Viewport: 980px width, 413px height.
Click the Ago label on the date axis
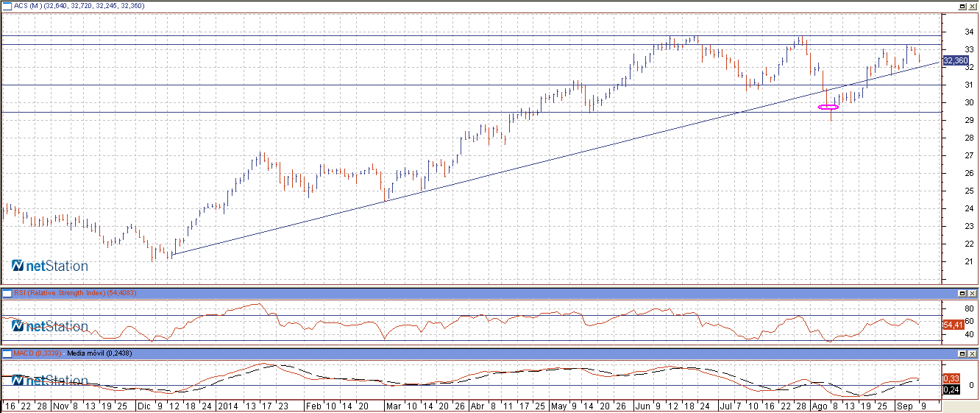tap(821, 406)
